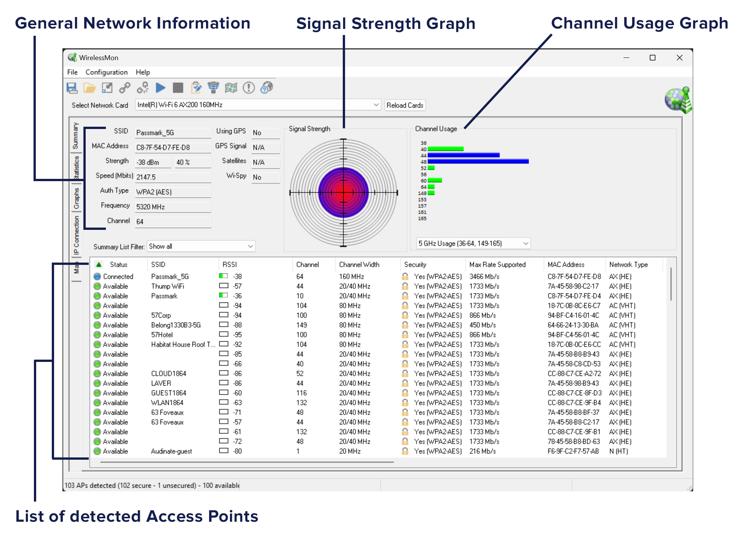Click the clipboard with pencil icon
Screen dimensions: 756x540
coord(196,88)
